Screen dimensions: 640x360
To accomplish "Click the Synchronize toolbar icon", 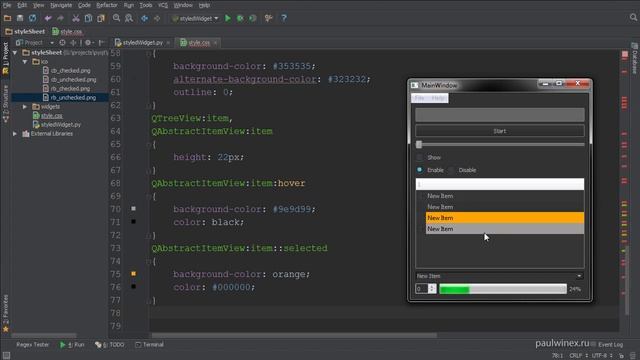I will tap(32, 18).
